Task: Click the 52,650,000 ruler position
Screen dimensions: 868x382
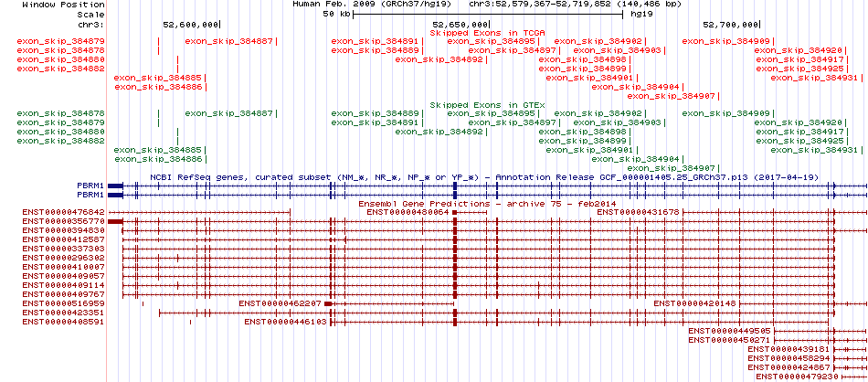Action: [x=460, y=25]
